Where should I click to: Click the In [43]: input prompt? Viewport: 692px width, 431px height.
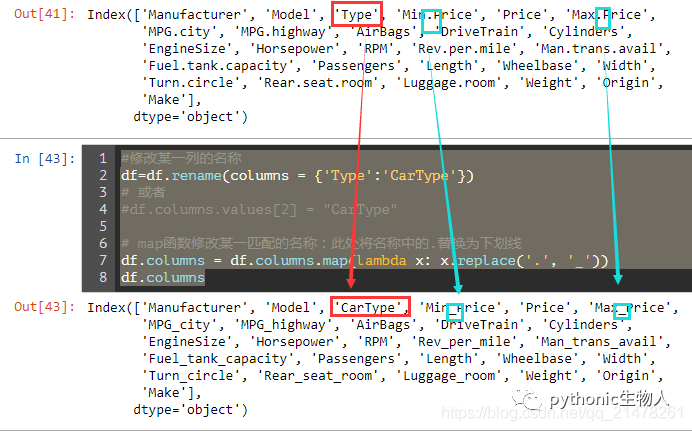pyautogui.click(x=44, y=158)
